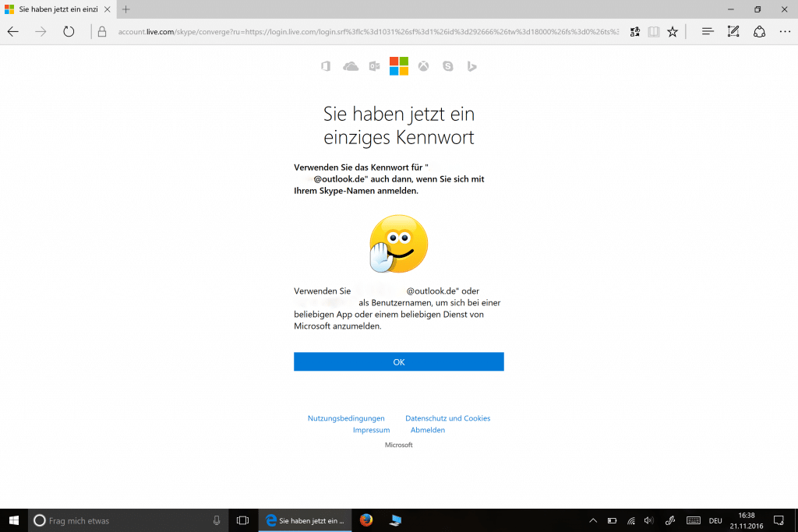The height and width of the screenshot is (532, 798).
Task: Open the clock showing 16:38
Action: tap(747, 520)
